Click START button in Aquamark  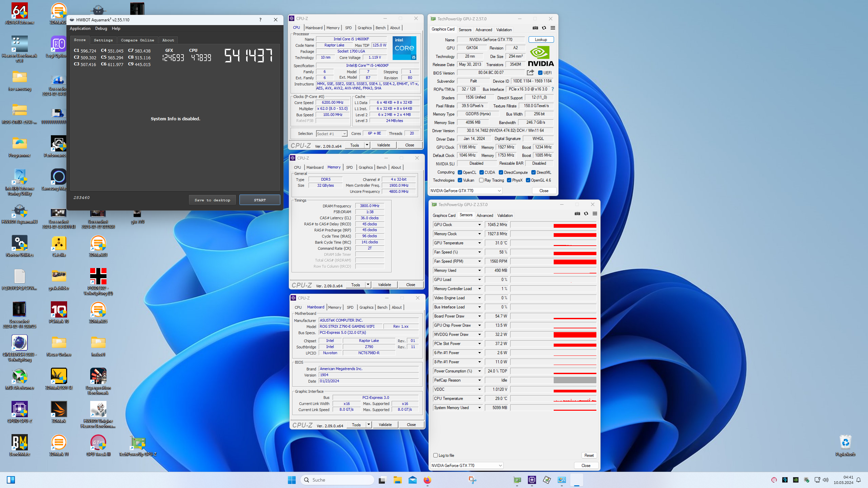[260, 200]
